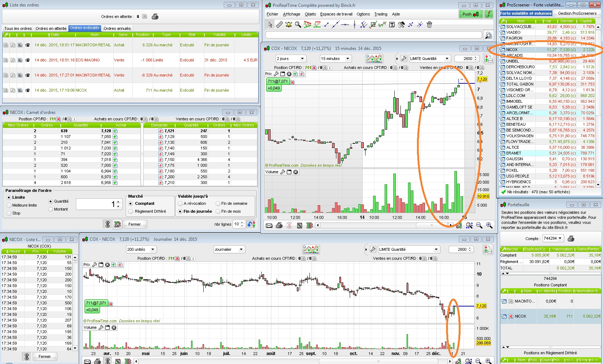The width and height of the screenshot is (603, 364).
Task: Set validity to Fin de semaine
Action: pos(218,203)
